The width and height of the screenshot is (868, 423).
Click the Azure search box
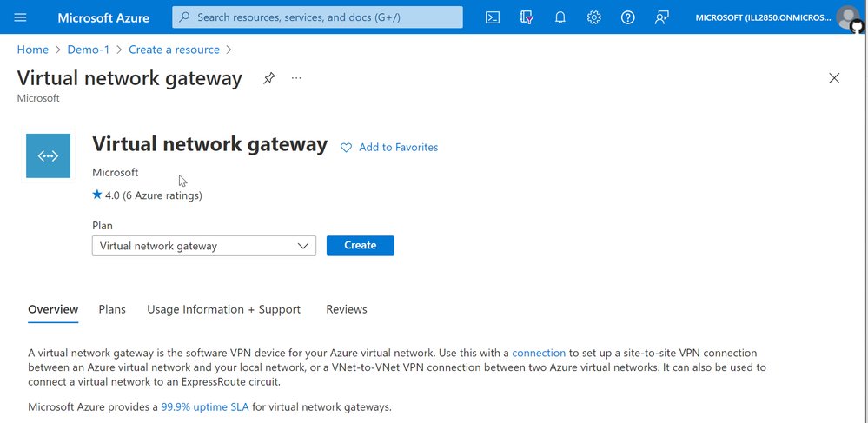click(317, 17)
